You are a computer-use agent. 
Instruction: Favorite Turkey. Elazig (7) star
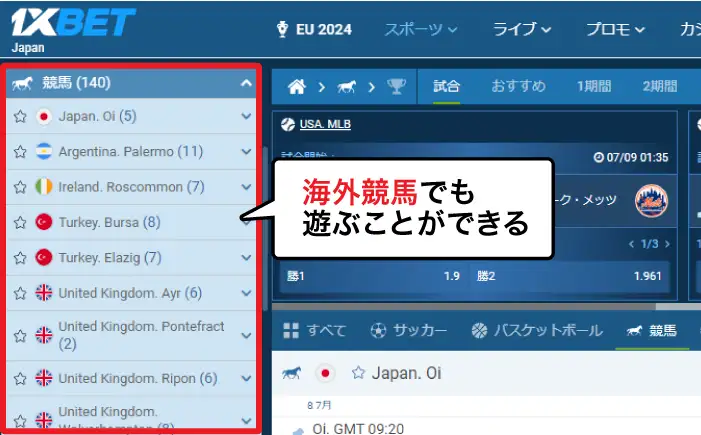[x=20, y=258]
